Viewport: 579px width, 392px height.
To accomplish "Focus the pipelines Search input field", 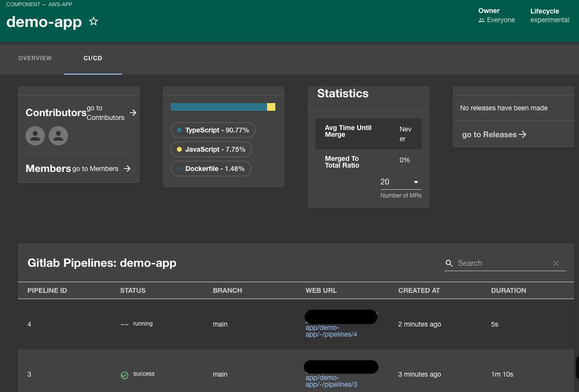I will click(x=503, y=263).
